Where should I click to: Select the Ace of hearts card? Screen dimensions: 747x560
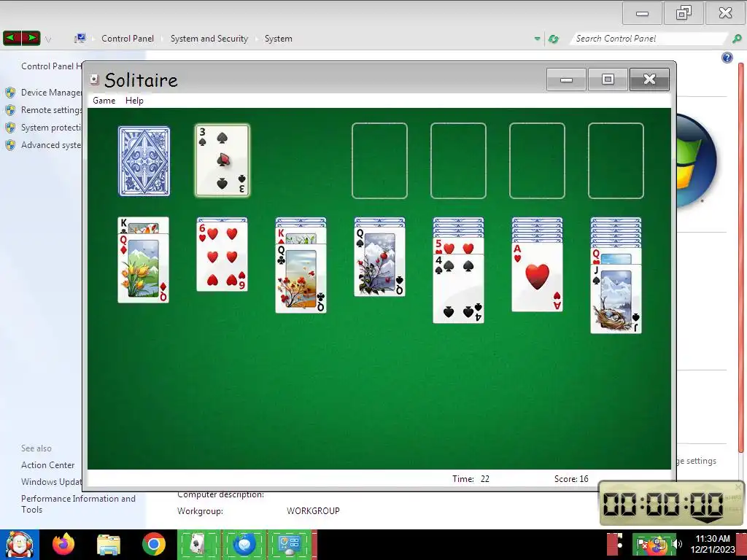pyautogui.click(x=538, y=277)
